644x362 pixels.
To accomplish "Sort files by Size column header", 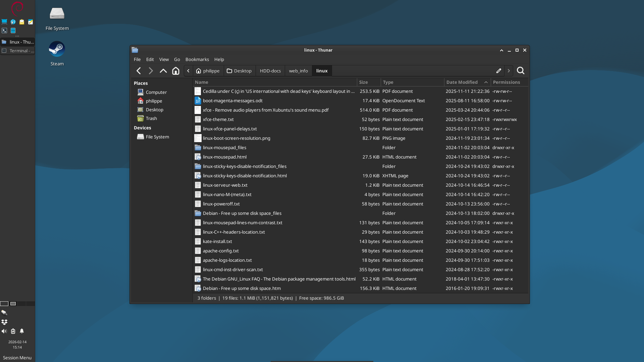I will [364, 82].
